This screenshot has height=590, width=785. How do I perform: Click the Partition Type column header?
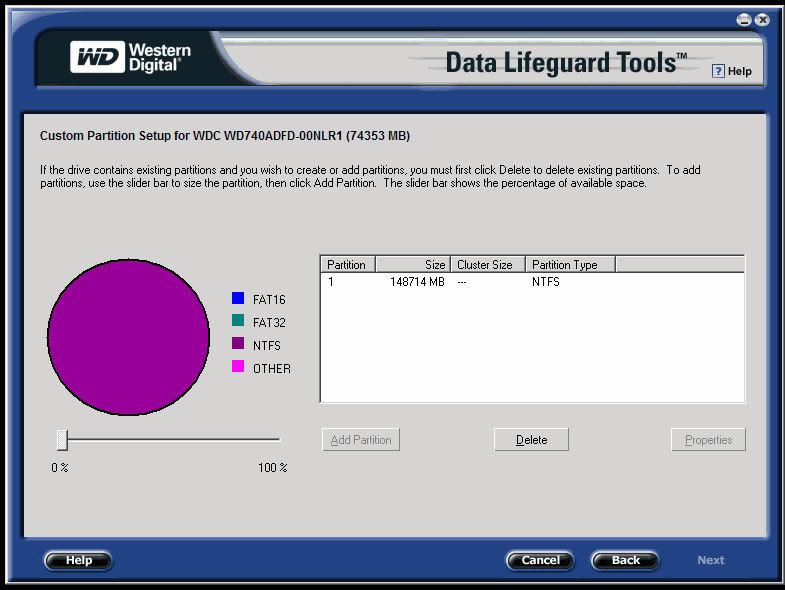[x=570, y=264]
